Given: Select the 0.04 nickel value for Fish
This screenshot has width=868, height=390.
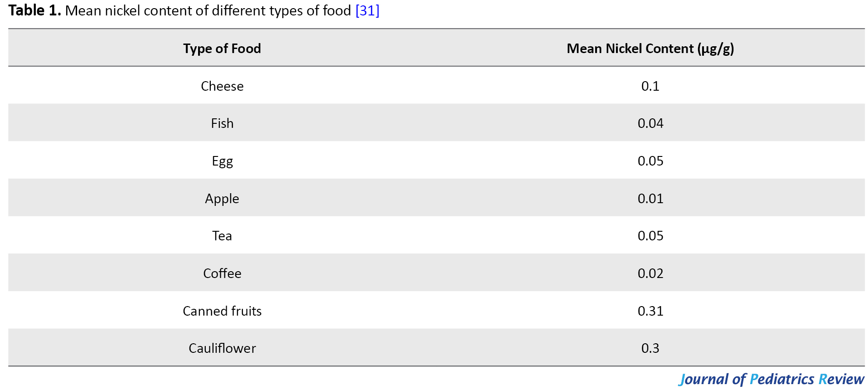Looking at the screenshot, I should coord(650,123).
